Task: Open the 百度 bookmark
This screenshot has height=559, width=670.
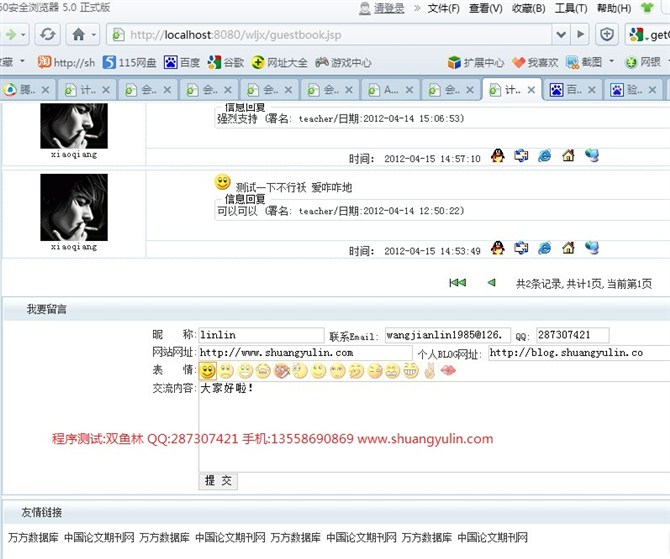Action: 182,62
